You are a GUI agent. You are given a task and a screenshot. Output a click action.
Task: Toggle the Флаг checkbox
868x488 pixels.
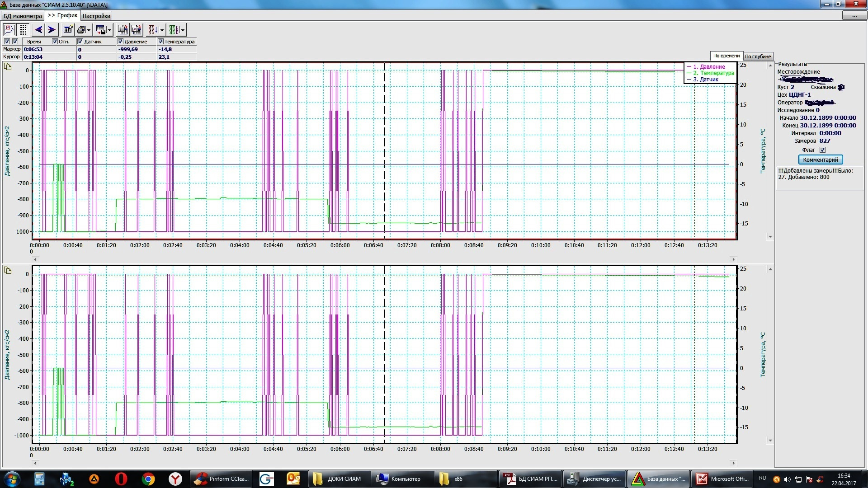823,150
